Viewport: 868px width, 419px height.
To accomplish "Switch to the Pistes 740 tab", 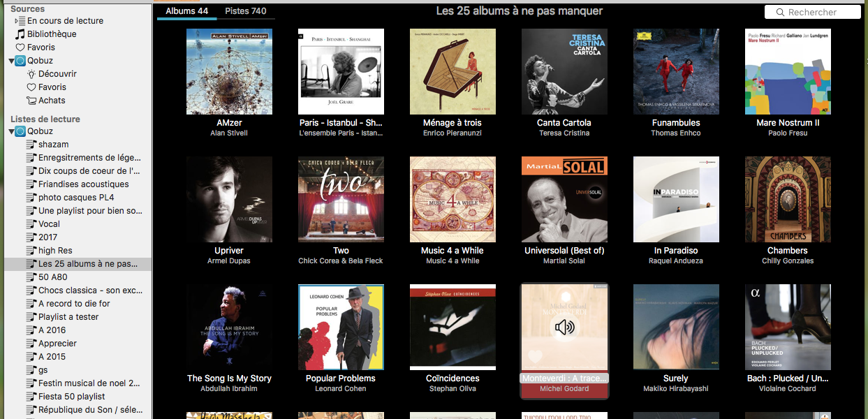I will (x=246, y=11).
